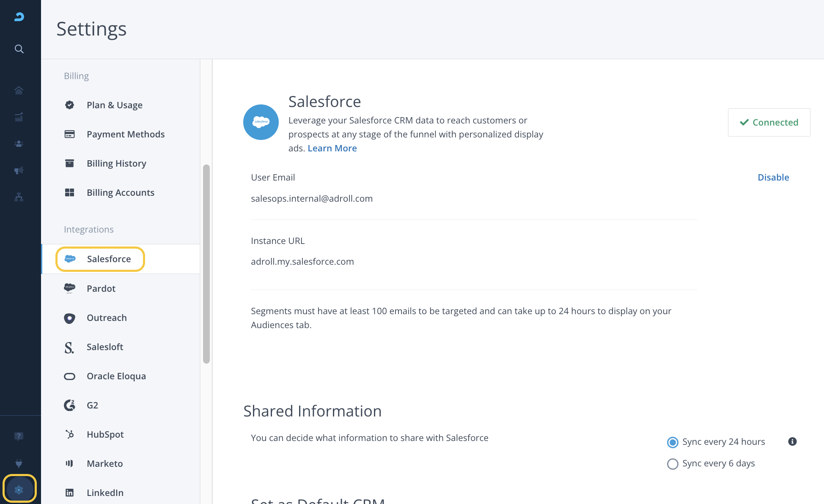Click the Connected status button
The image size is (824, 504).
coord(769,122)
